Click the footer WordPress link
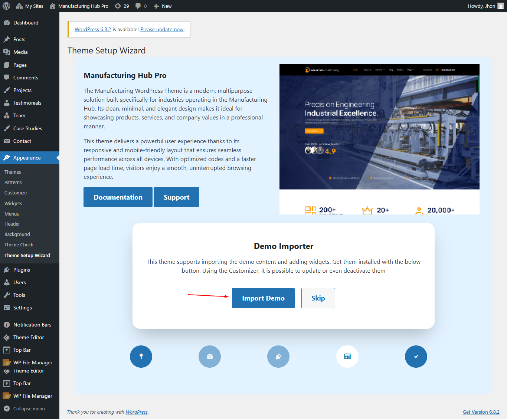Viewport: 507px width, 420px height. click(137, 412)
